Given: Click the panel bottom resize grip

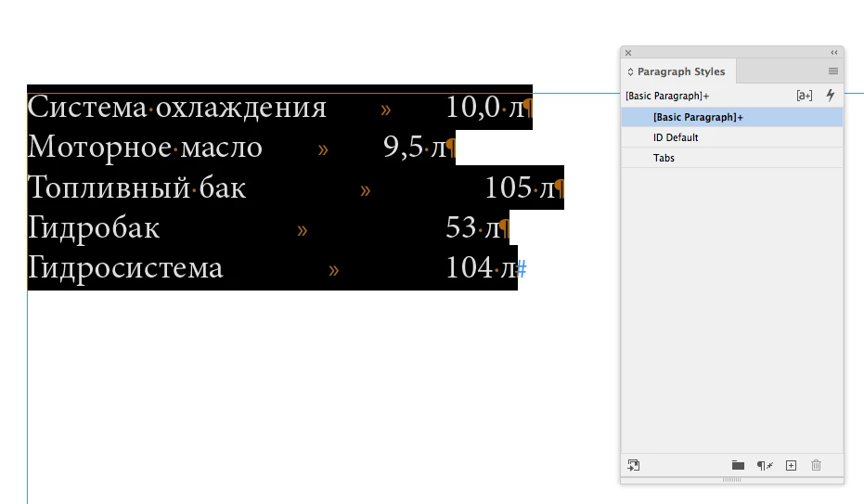Looking at the screenshot, I should (x=731, y=480).
